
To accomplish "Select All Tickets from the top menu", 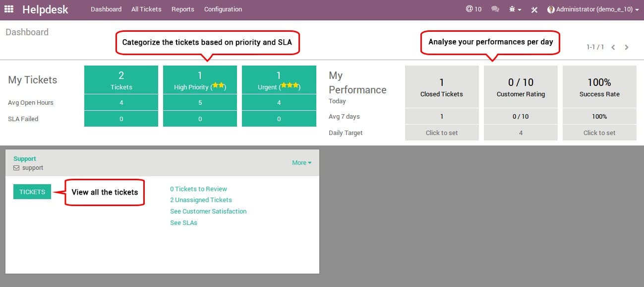I will [146, 9].
